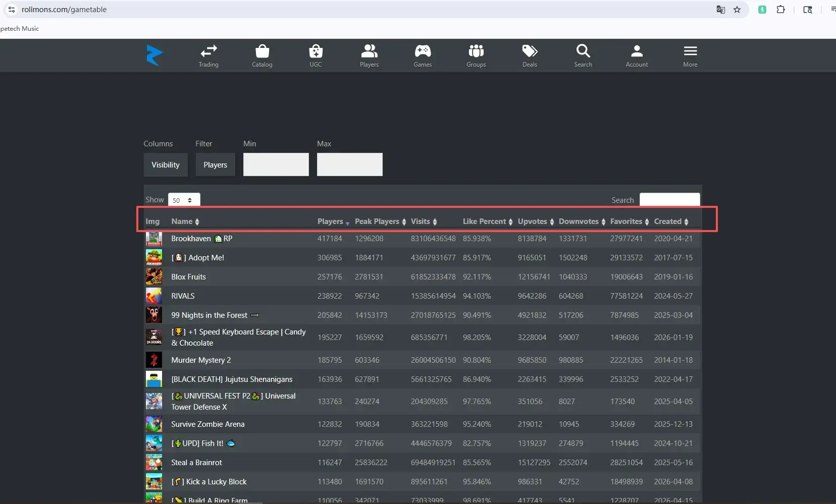
Task: Open the Rolimons home logo
Action: point(154,55)
